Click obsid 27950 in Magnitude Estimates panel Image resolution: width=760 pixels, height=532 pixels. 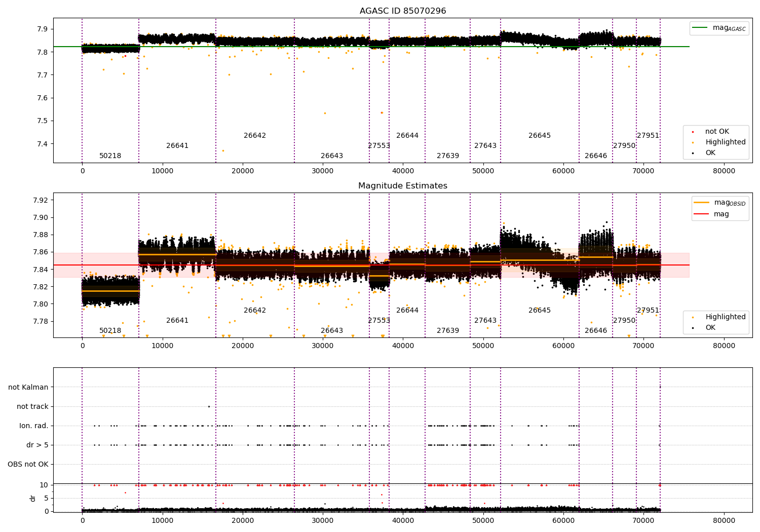(x=624, y=320)
